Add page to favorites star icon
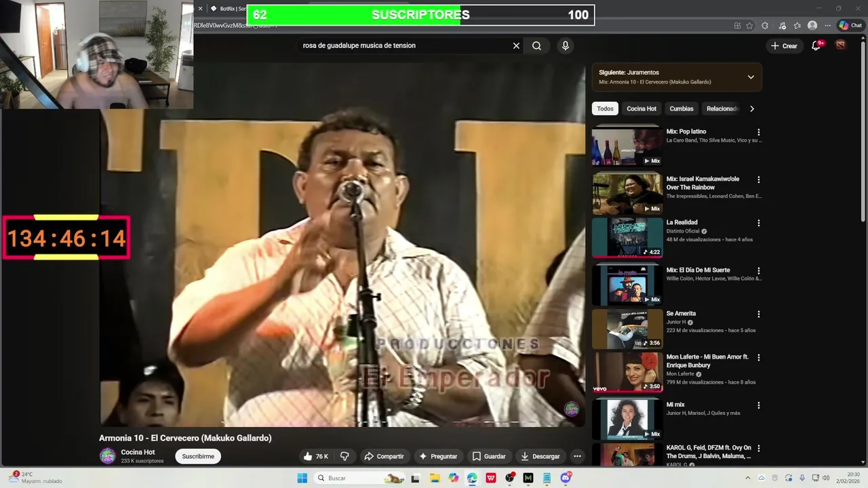This screenshot has width=868, height=488. tap(749, 26)
